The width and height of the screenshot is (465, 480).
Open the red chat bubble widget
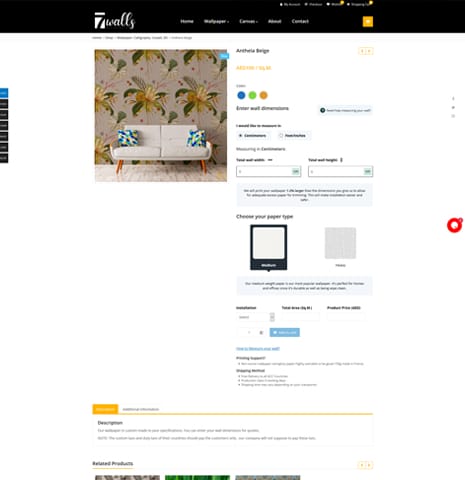(x=454, y=225)
